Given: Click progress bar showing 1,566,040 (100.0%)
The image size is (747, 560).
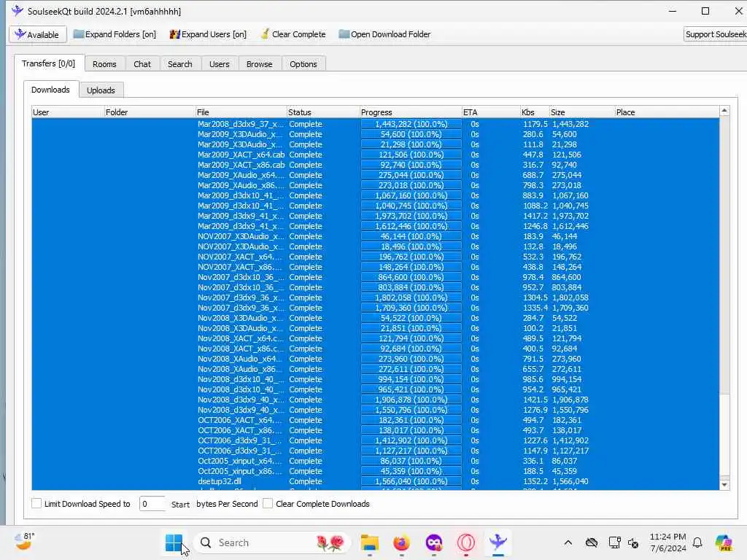Looking at the screenshot, I should click(411, 481).
